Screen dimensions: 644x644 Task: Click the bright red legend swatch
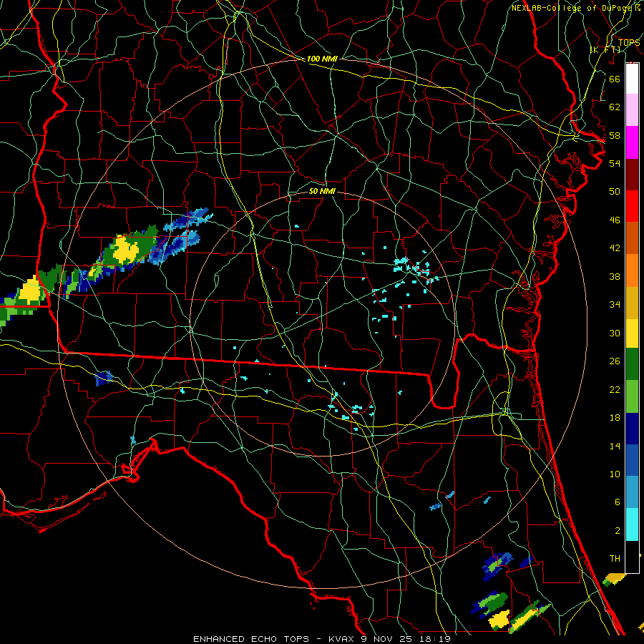pos(632,206)
